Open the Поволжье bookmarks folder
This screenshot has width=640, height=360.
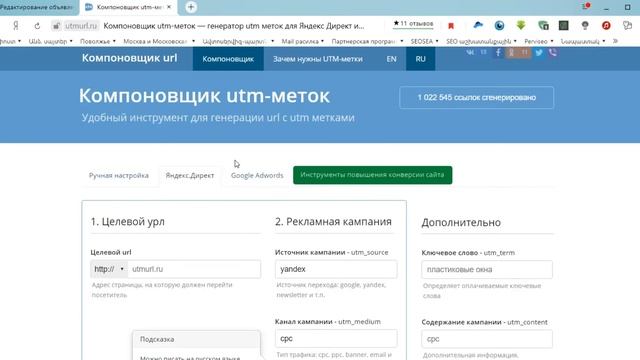(x=98, y=41)
